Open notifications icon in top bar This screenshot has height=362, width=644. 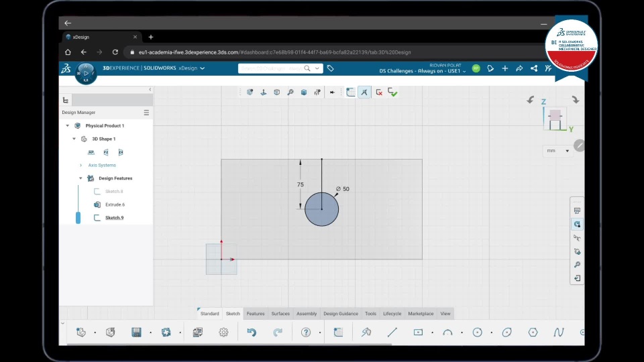click(490, 68)
